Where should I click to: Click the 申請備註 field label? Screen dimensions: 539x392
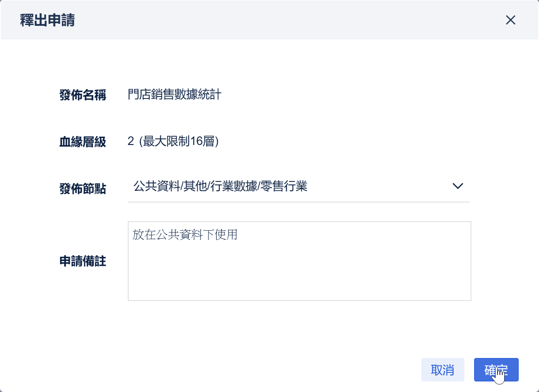(82, 261)
